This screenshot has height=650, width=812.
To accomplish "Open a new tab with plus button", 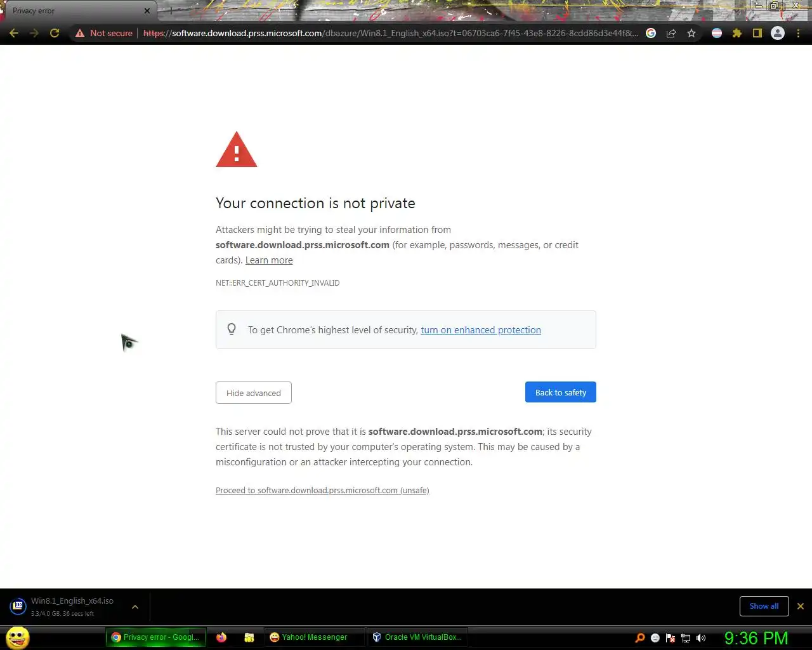I will pyautogui.click(x=170, y=11).
